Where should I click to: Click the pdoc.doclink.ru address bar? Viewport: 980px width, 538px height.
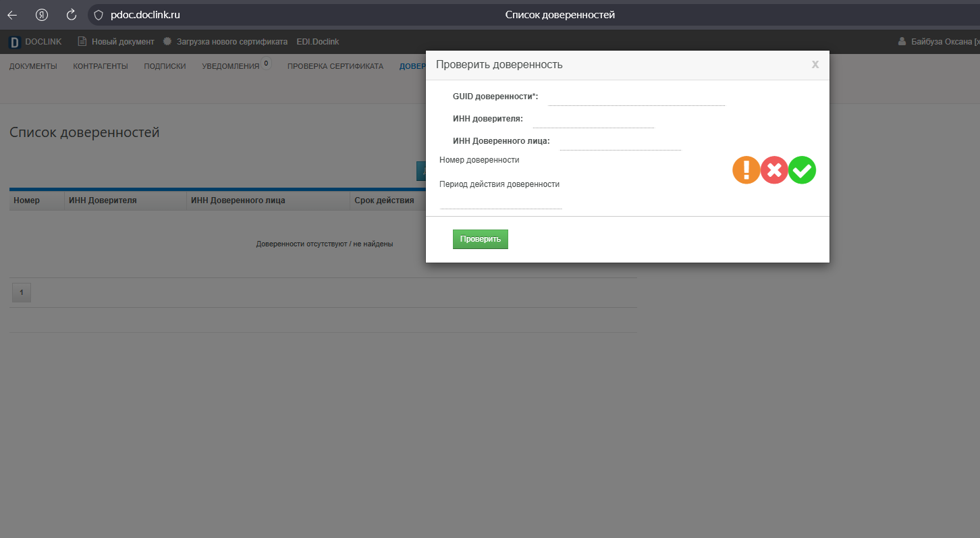click(x=145, y=15)
